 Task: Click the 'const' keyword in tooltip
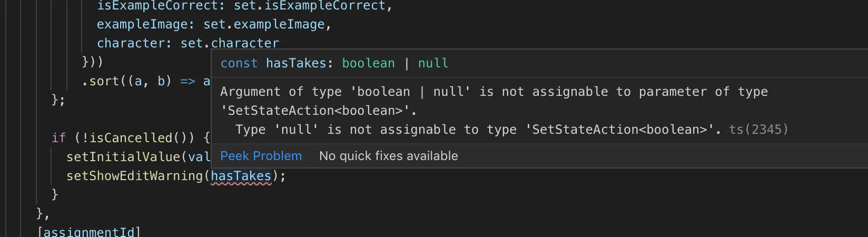click(x=239, y=63)
